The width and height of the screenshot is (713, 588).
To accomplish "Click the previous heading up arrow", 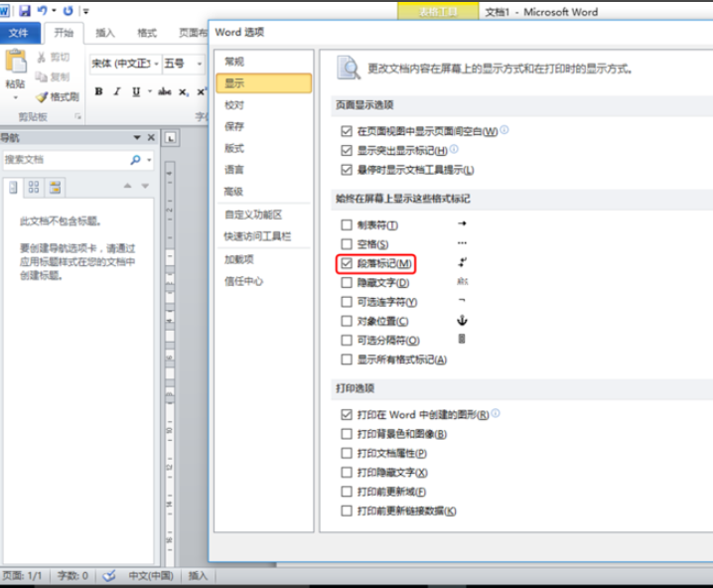I will (128, 186).
